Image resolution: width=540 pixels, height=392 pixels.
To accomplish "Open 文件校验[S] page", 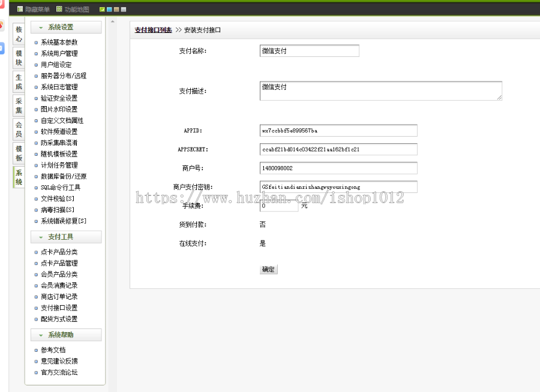I will pos(58,198).
